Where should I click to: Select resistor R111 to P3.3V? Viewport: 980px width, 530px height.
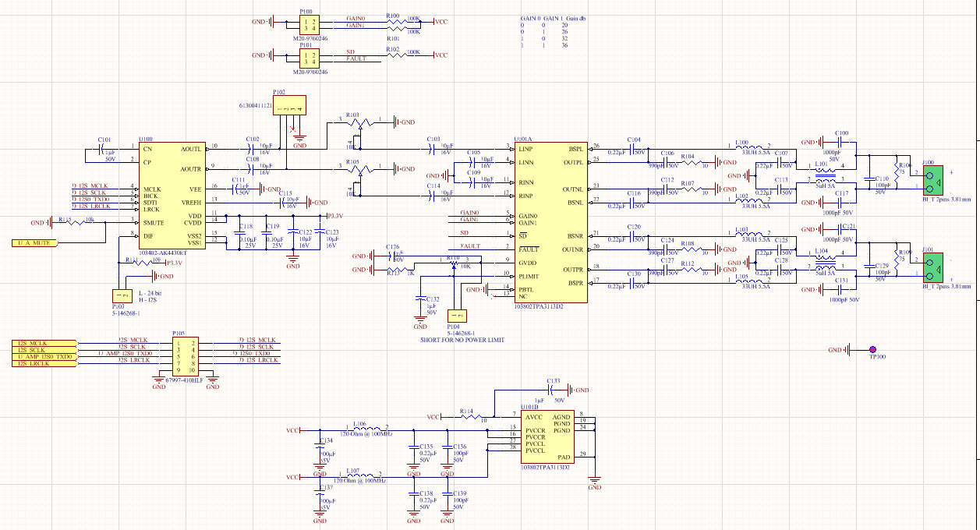[x=144, y=263]
